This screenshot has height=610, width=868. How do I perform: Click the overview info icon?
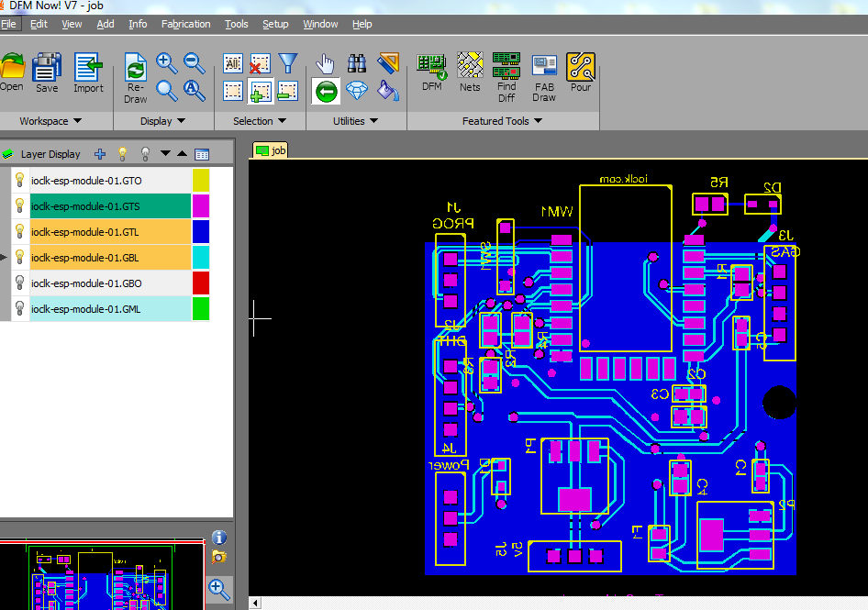(x=219, y=537)
